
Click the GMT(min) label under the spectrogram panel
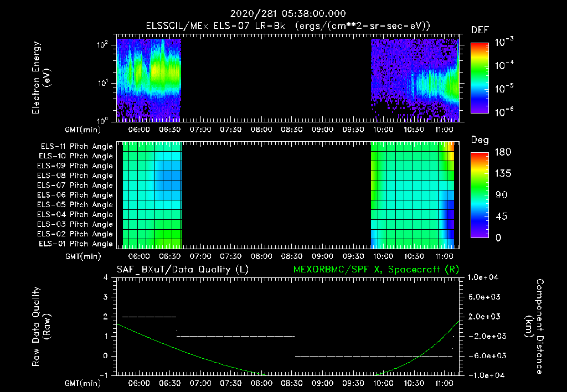tap(83, 130)
